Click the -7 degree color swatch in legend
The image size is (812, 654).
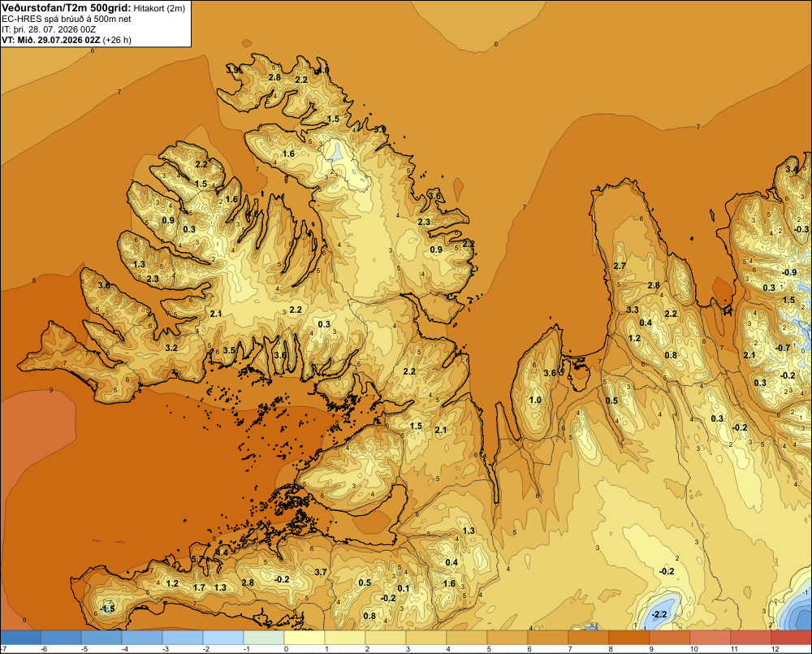point(20,636)
